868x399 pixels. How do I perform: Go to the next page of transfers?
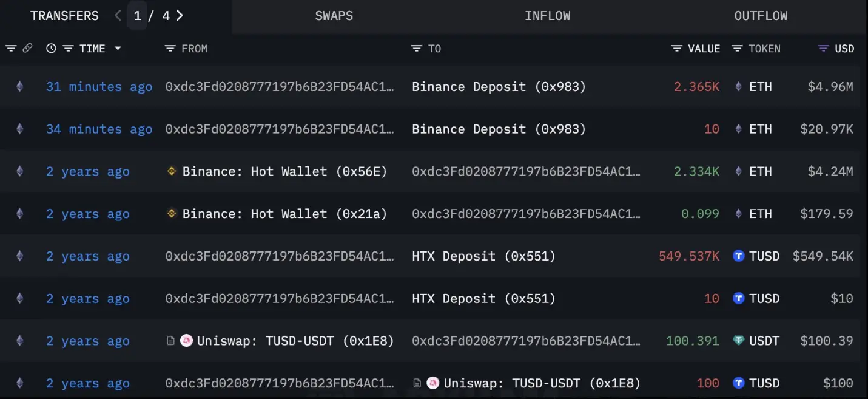pyautogui.click(x=180, y=16)
